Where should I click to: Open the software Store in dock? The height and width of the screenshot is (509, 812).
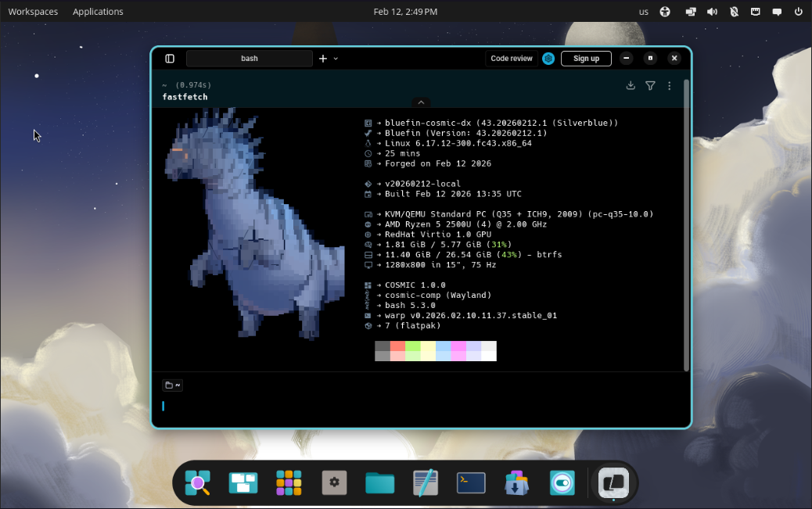(x=516, y=483)
